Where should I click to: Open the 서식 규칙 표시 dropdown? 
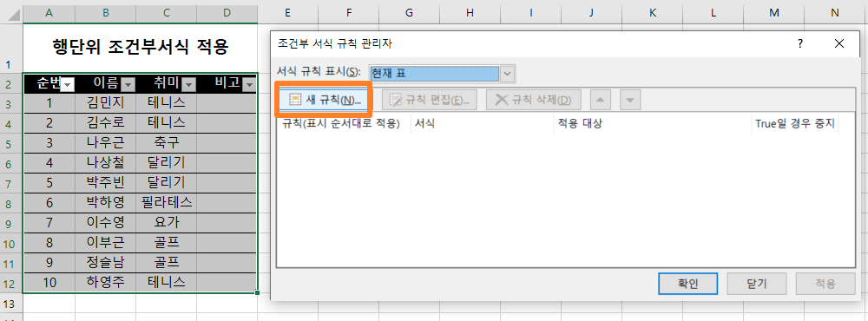[x=508, y=73]
